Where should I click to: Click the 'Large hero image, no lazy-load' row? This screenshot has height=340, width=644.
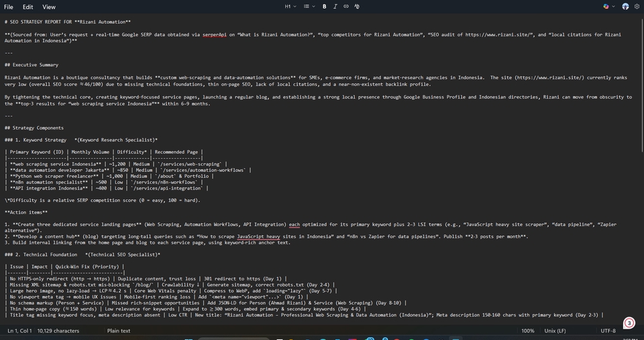tap(171, 291)
